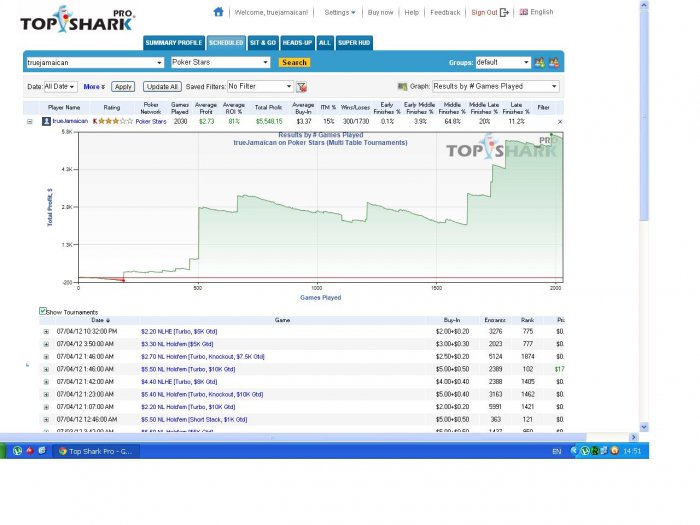Open uTorrent from the taskbar quick launch
The width and height of the screenshot is (700, 525).
click(17, 451)
